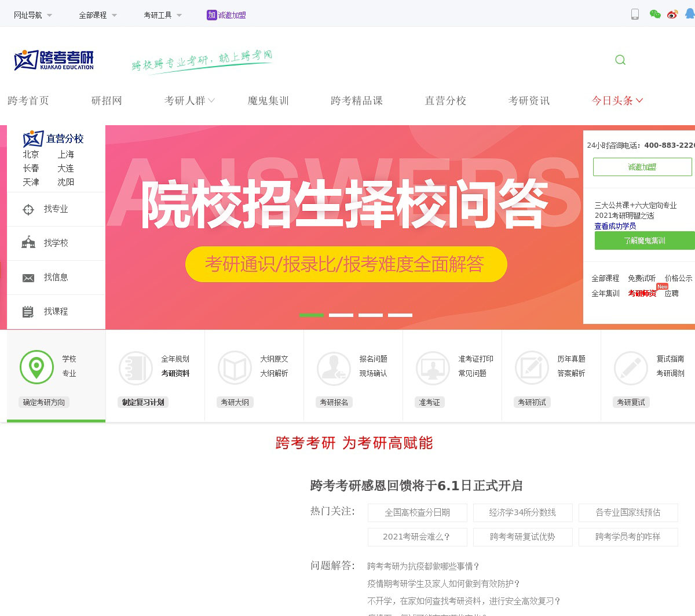Expand the 今日头条 menu arrow
The width and height of the screenshot is (695, 616).
click(639, 100)
